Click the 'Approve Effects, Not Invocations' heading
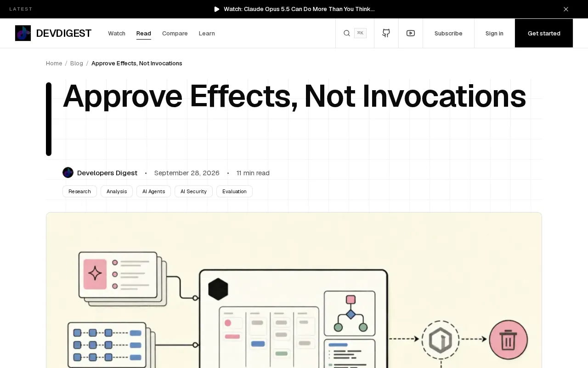Screen dimensions: 588x368 coord(294,96)
